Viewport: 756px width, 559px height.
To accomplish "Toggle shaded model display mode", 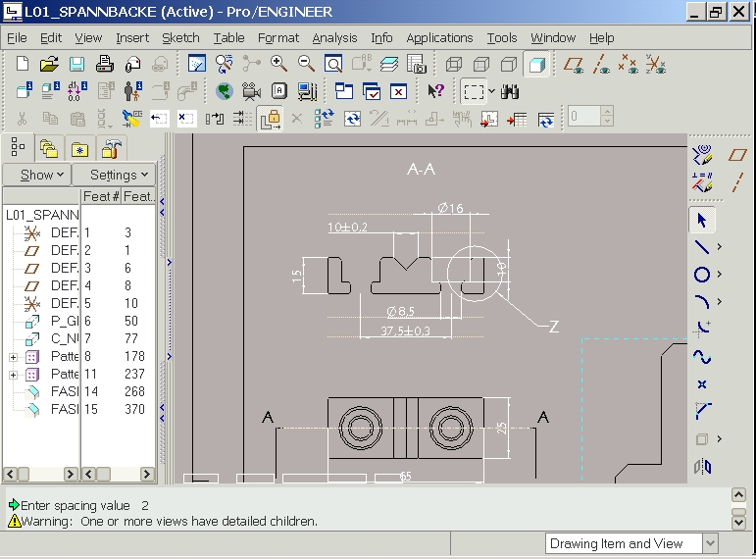I will (x=536, y=65).
